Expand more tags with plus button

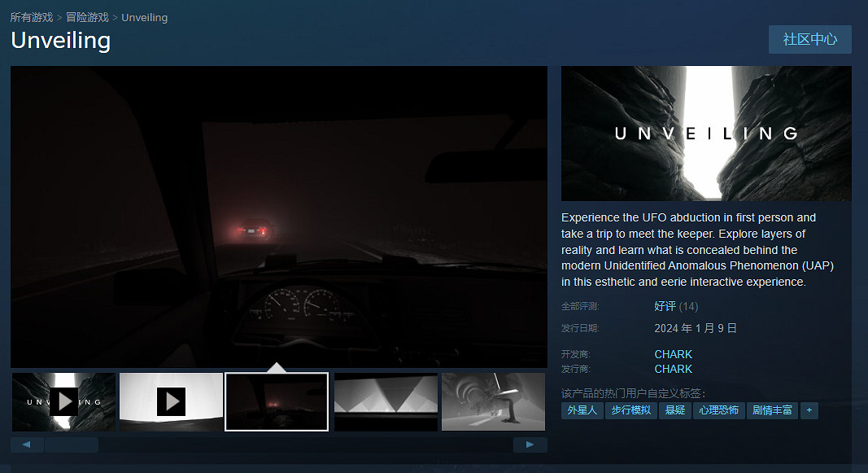(x=809, y=410)
